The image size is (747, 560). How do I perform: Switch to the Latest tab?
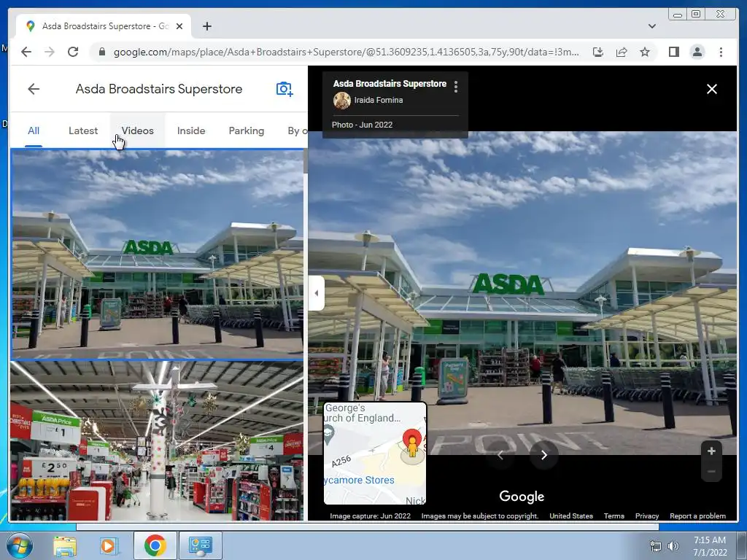coord(83,131)
